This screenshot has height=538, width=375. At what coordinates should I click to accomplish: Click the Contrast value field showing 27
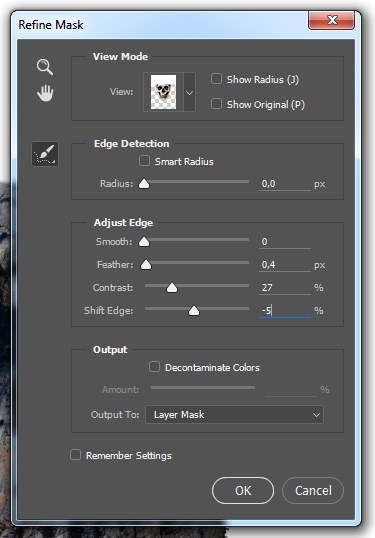click(284, 288)
